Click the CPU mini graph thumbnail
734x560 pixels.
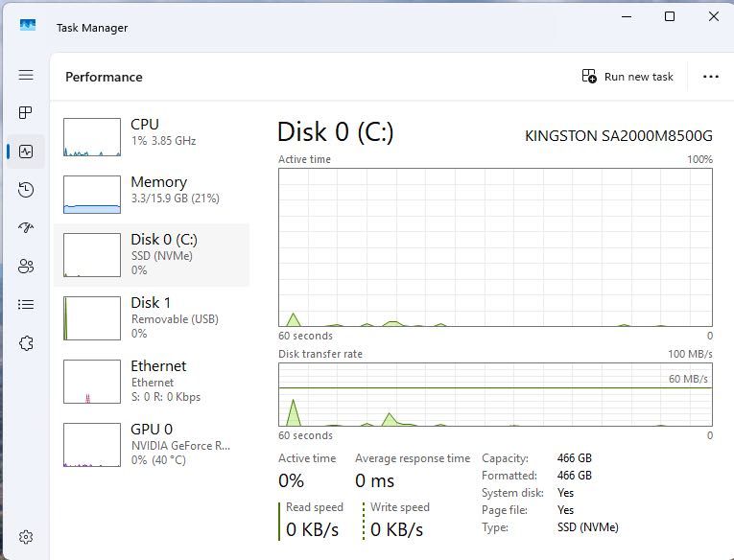92,136
